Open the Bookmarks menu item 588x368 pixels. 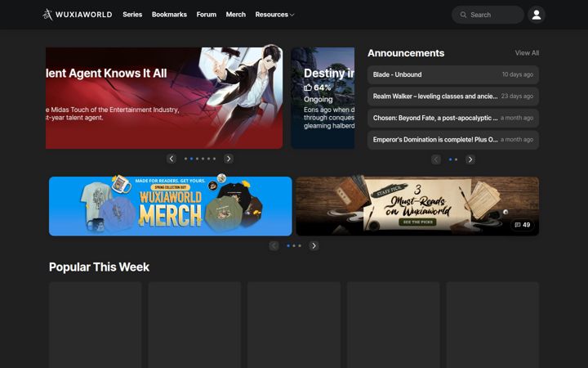click(169, 15)
